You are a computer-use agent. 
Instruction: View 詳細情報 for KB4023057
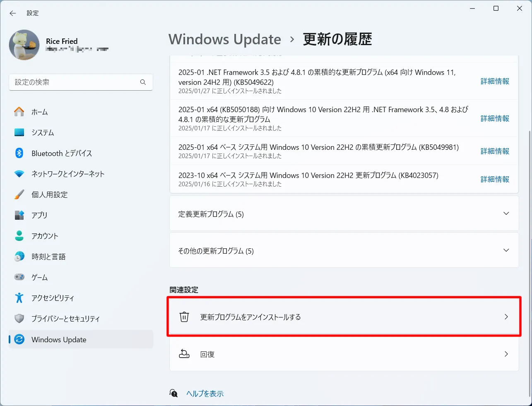point(495,180)
